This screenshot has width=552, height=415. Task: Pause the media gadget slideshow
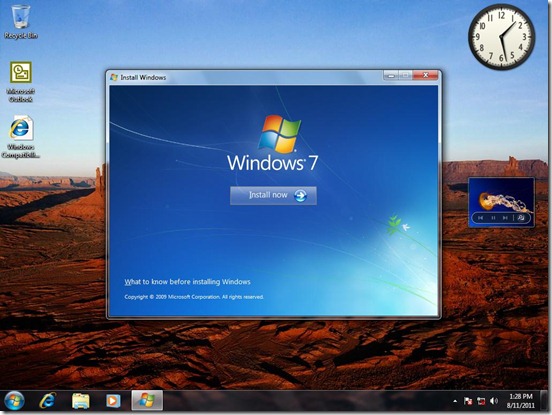pyautogui.click(x=493, y=218)
